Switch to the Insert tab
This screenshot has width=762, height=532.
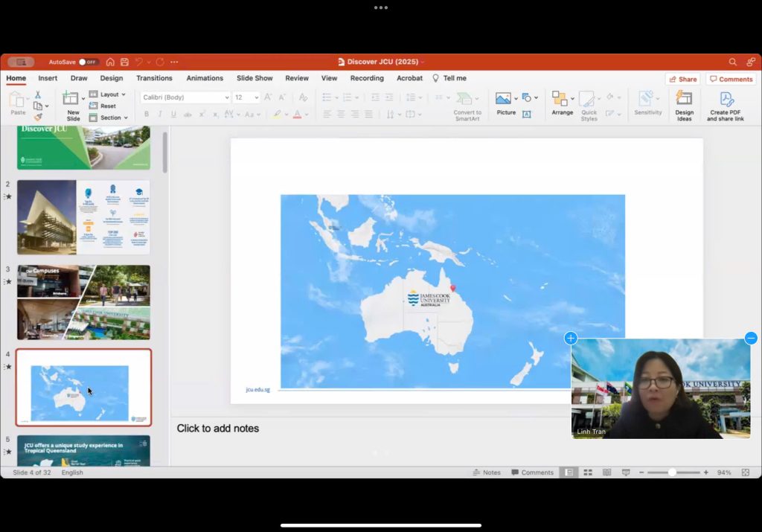click(x=48, y=78)
